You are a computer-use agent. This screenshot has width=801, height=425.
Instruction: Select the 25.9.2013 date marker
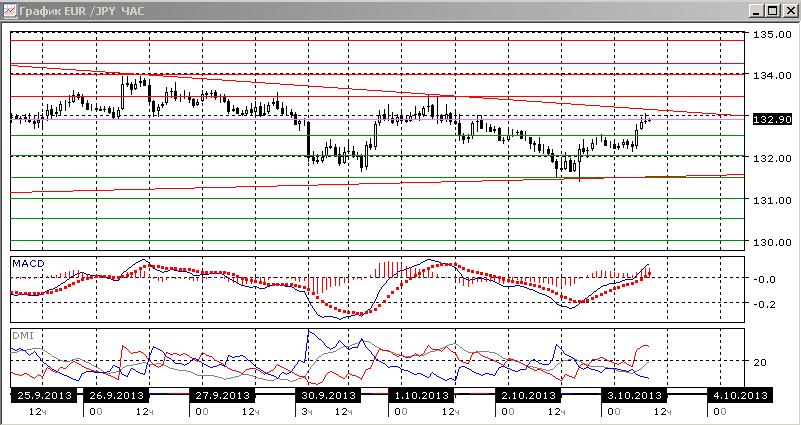(x=45, y=395)
